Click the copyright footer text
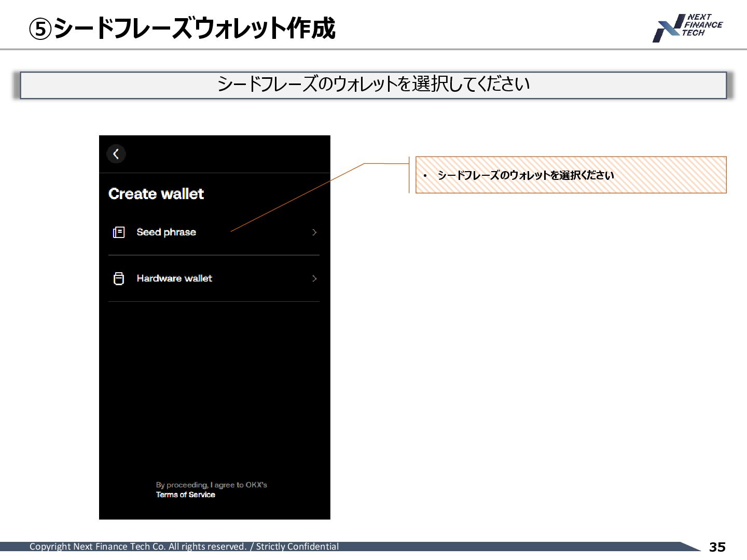Viewport: 747px width, 560px height. pos(184,547)
